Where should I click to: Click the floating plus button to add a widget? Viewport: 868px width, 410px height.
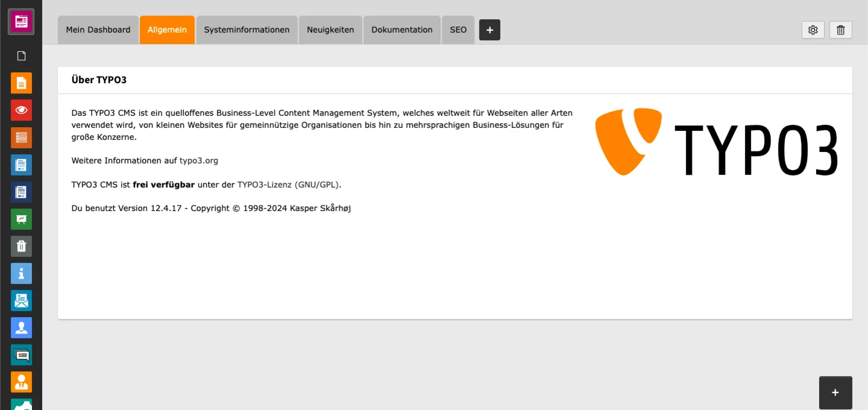coord(835,392)
